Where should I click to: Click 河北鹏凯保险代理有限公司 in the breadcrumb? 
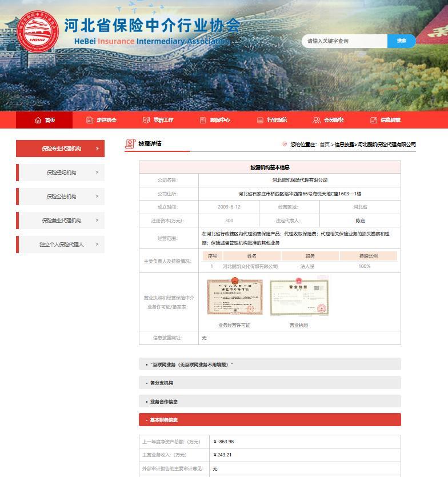tap(386, 145)
